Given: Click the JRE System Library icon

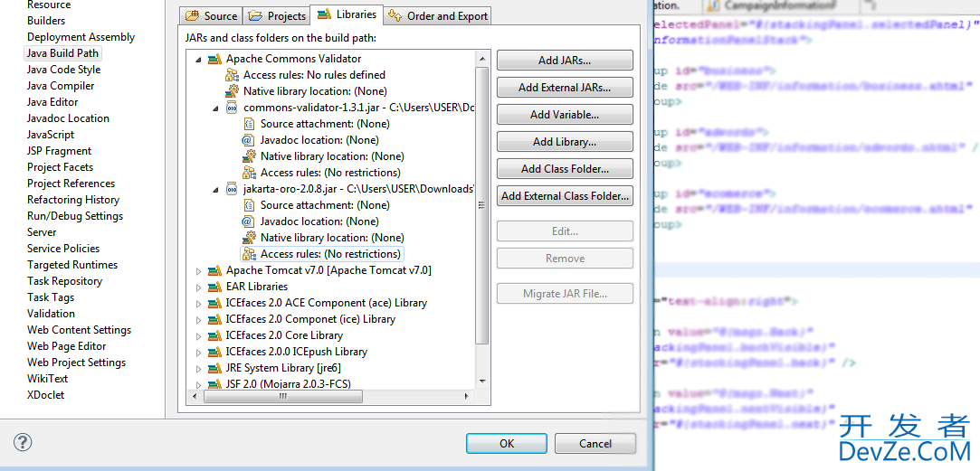Looking at the screenshot, I should tap(215, 368).
